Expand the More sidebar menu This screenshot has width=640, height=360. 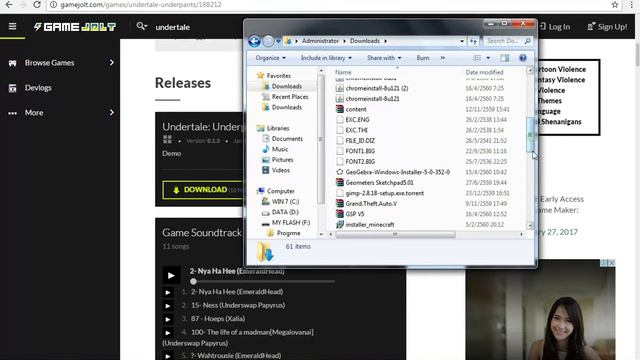click(111, 112)
